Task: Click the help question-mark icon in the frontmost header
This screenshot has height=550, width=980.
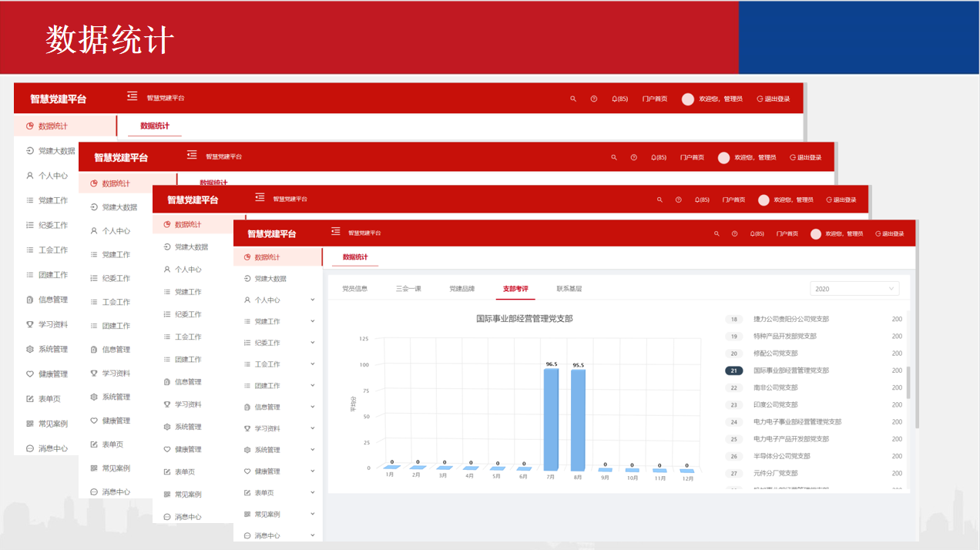Action: (x=735, y=233)
